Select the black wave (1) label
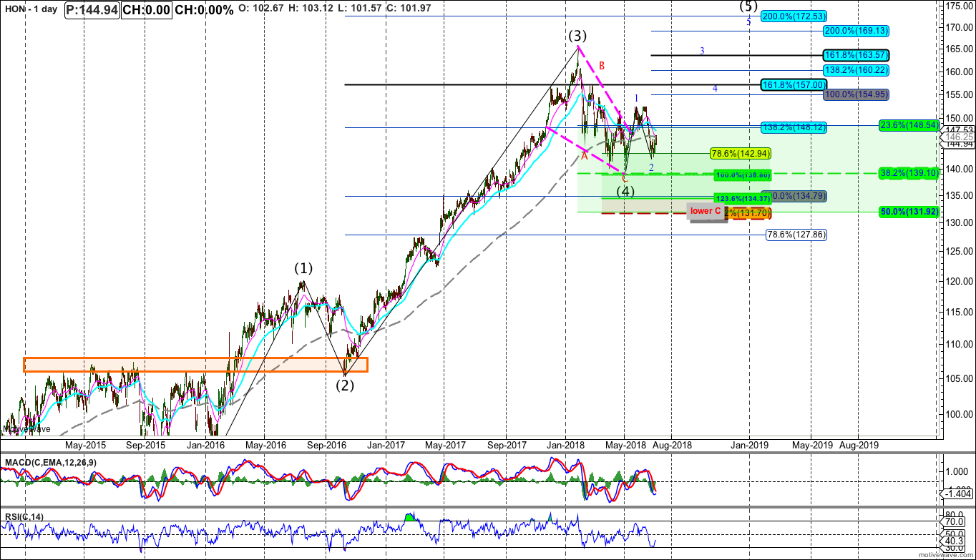The image size is (976, 560). (304, 269)
